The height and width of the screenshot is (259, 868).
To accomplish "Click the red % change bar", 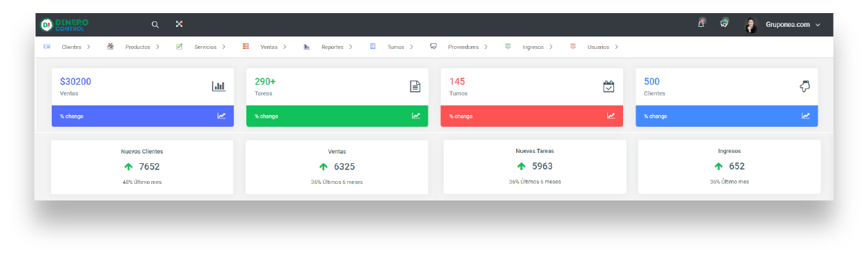I will tap(532, 116).
